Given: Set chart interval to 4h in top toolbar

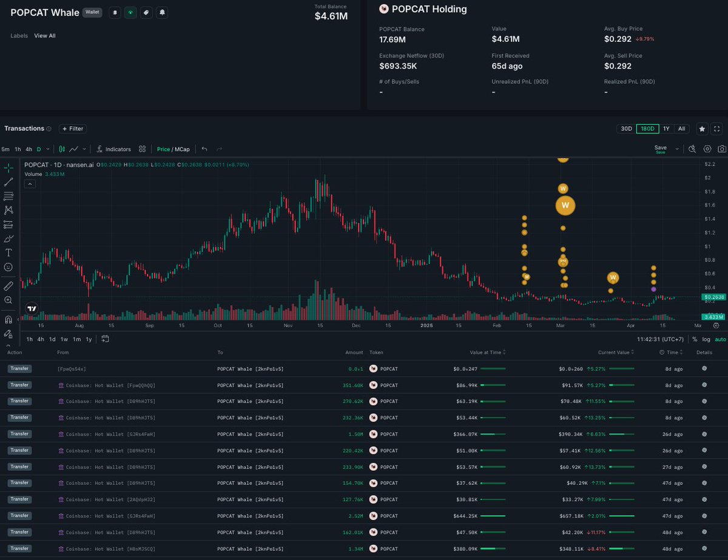Looking at the screenshot, I should (29, 149).
